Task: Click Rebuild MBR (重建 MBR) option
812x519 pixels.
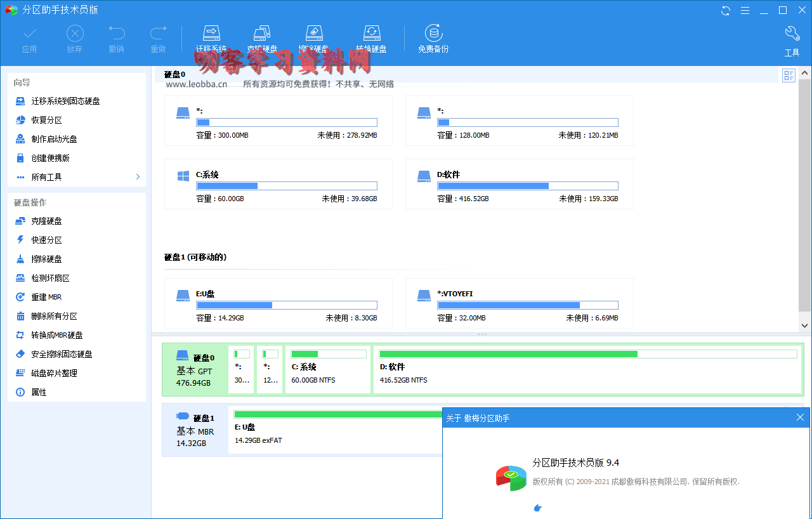Action: [46, 297]
